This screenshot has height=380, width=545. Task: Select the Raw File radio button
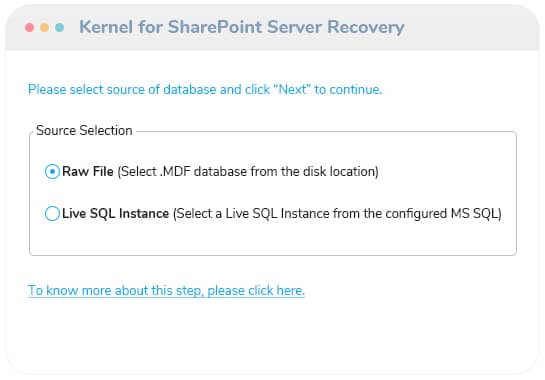[x=52, y=171]
